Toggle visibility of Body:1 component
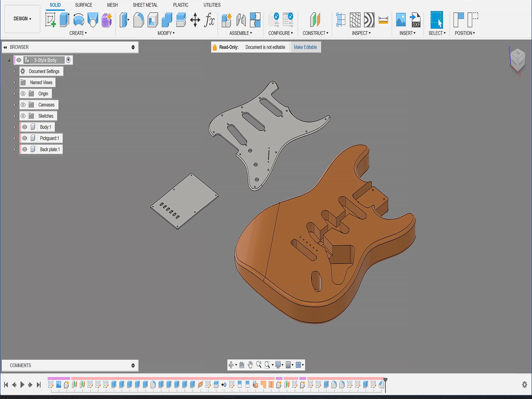Viewport: 532px width, 399px height. (25, 127)
